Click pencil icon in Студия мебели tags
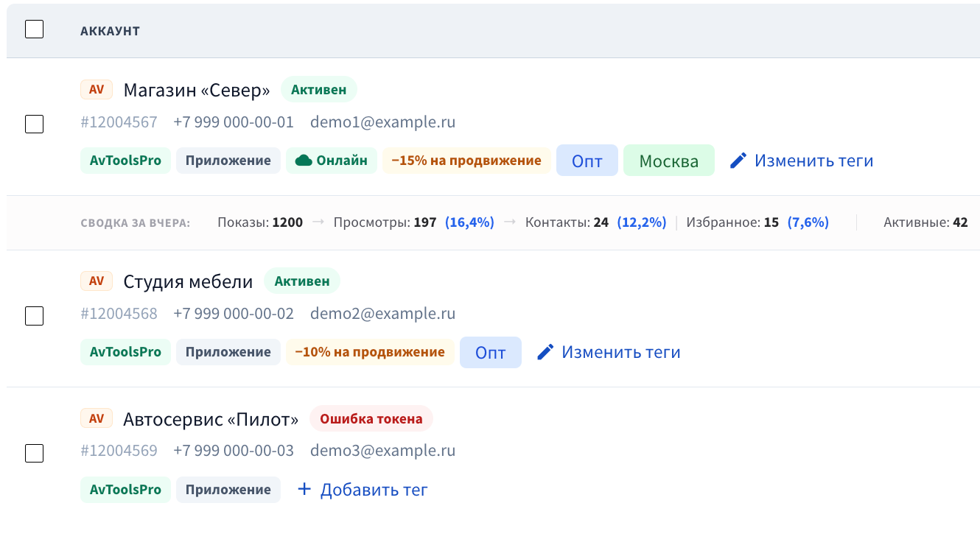 click(x=545, y=352)
